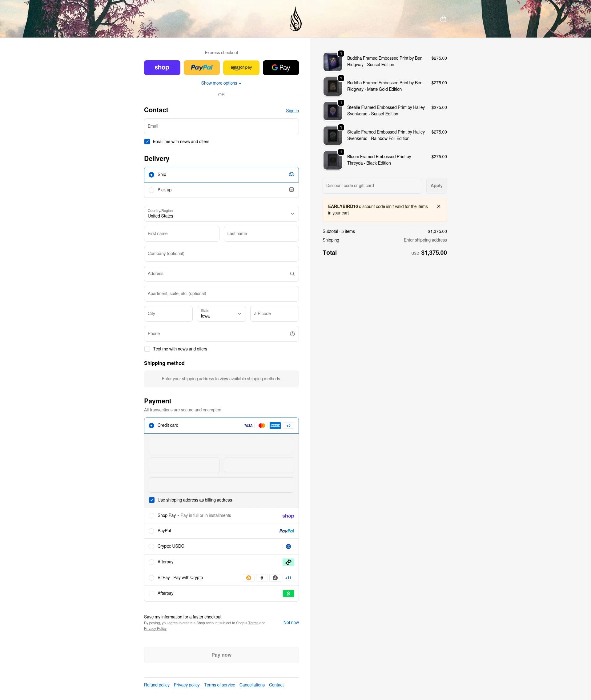
Task: Dismiss the EARLYBIRD10 discount warning
Action: pyautogui.click(x=439, y=206)
